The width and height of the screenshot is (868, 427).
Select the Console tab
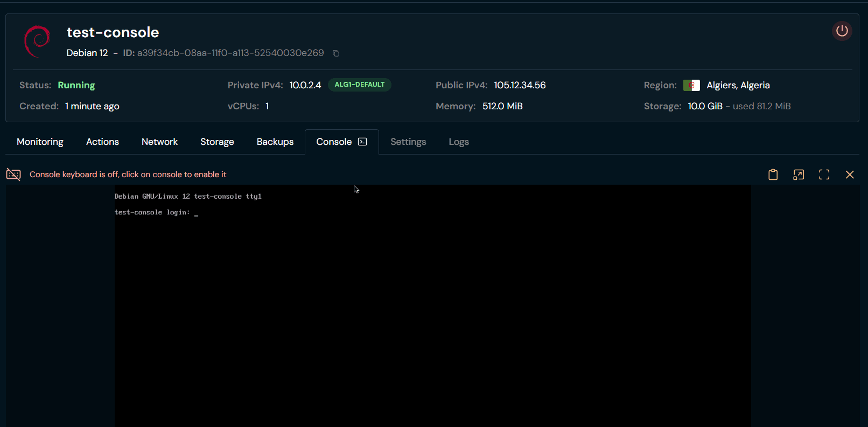pyautogui.click(x=342, y=142)
